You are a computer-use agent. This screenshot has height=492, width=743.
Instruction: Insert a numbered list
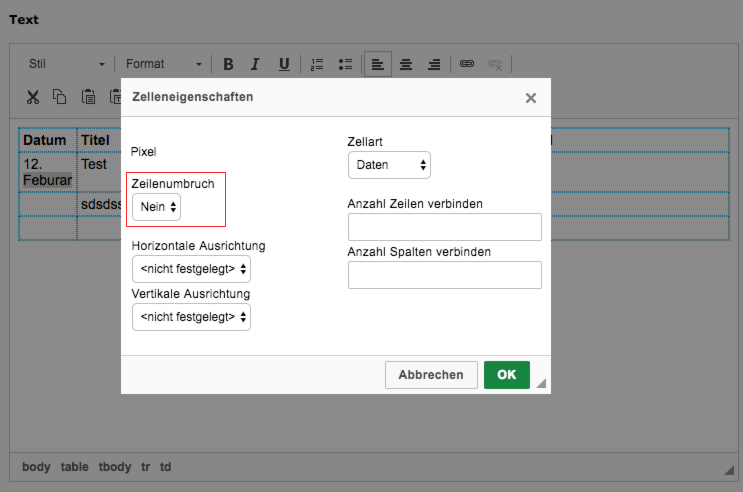317,64
